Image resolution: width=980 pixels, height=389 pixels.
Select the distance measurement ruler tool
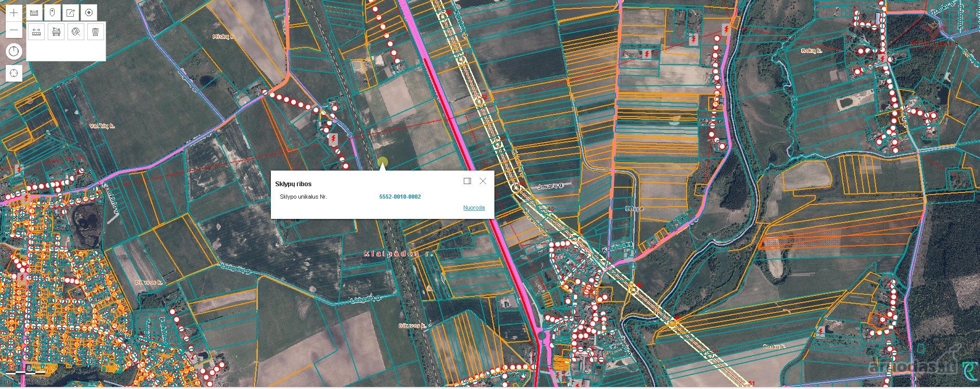coord(36,32)
